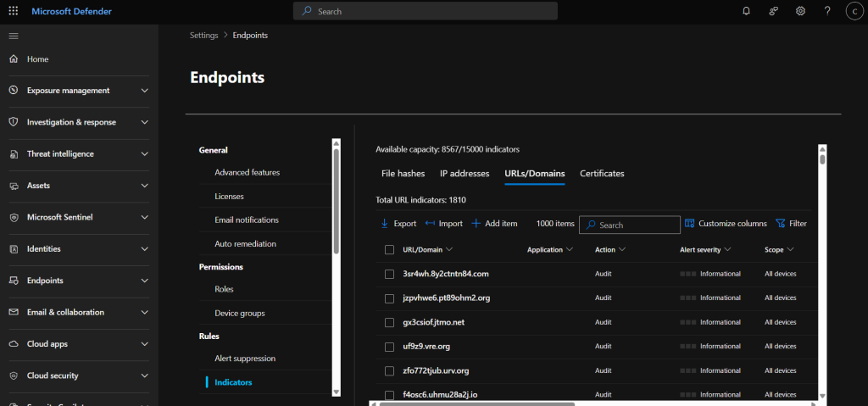
Task: Click the indicators table Search input
Action: 630,225
